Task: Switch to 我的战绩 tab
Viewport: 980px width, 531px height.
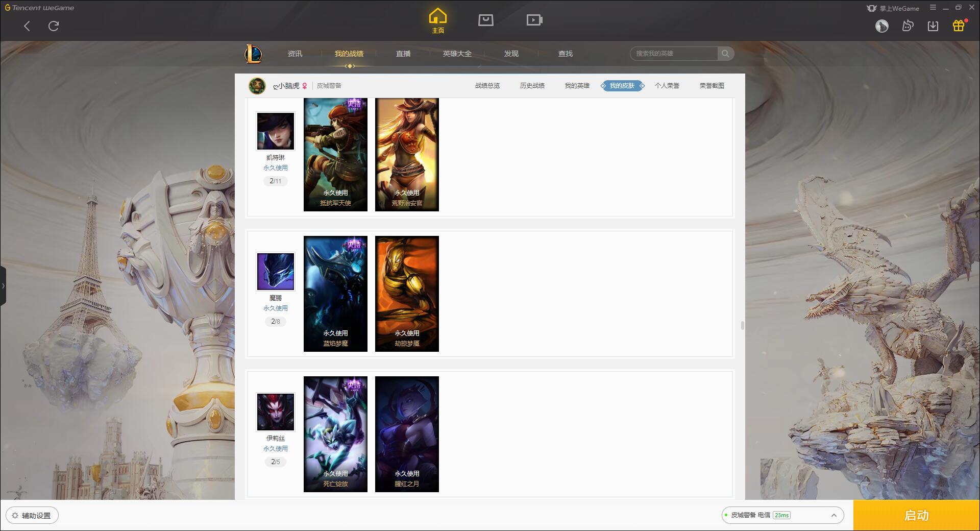Action: point(349,54)
